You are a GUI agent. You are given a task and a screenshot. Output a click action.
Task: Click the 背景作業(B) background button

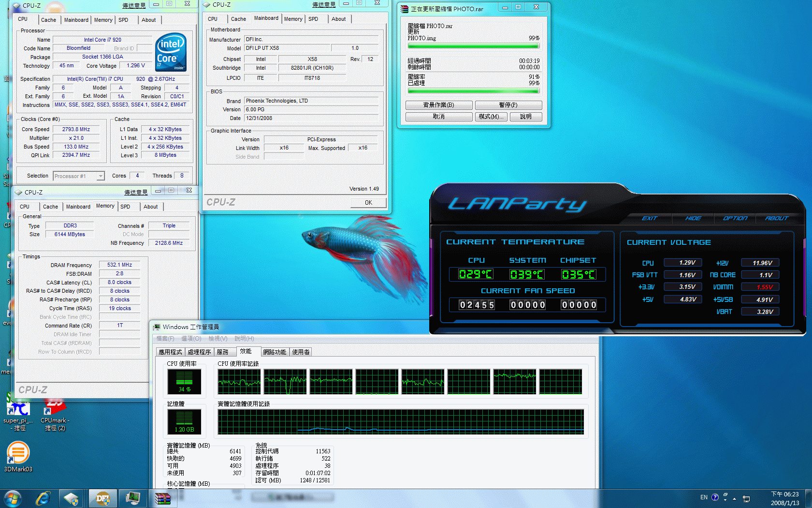click(438, 105)
